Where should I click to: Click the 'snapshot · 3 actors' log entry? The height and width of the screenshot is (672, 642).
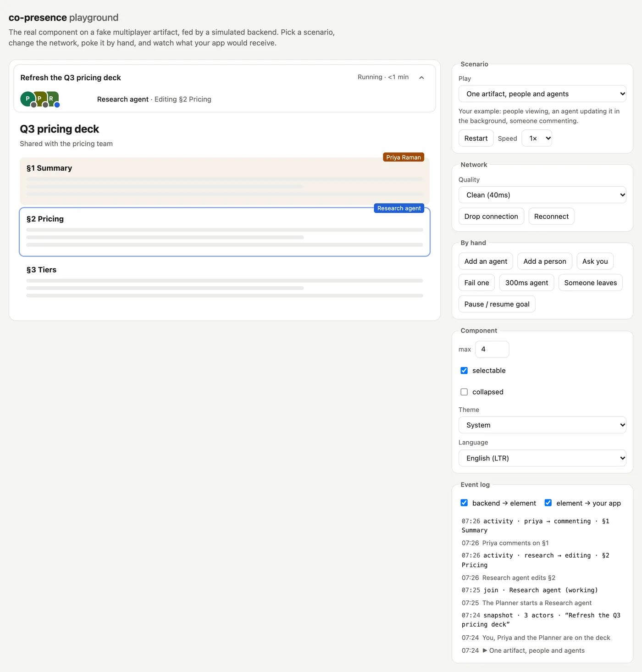coord(541,620)
